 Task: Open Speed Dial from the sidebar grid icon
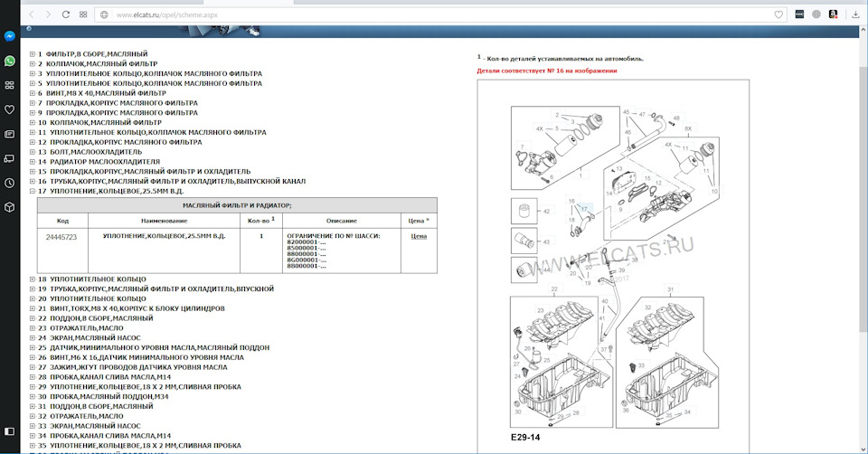[9, 85]
